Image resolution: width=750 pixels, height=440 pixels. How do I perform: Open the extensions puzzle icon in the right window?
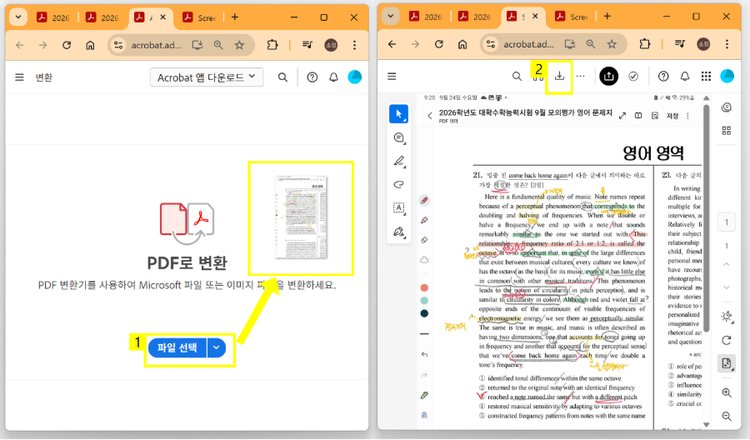tap(644, 44)
